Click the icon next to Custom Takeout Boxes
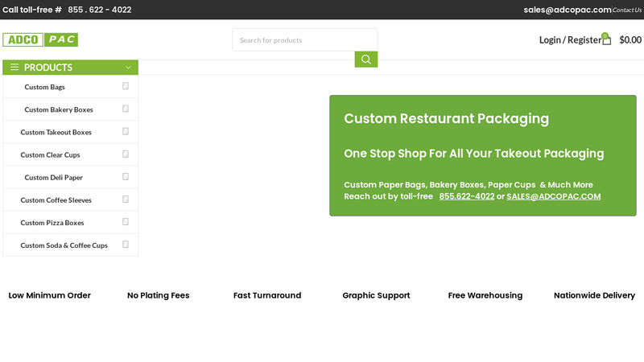644x362 pixels. tap(126, 131)
